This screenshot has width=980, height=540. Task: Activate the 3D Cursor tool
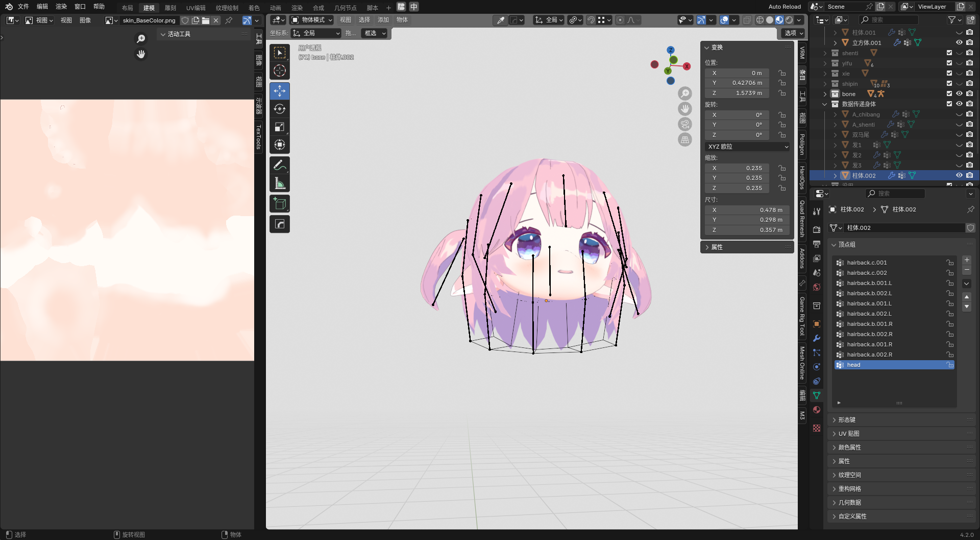click(280, 71)
